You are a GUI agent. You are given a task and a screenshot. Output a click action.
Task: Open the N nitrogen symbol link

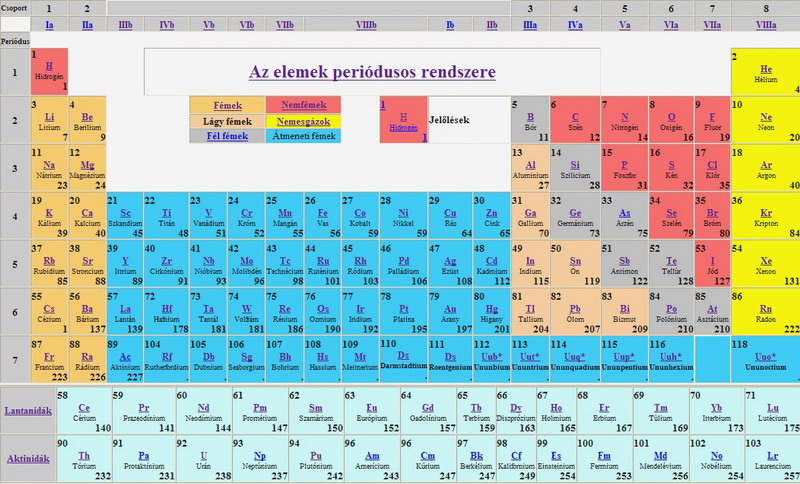tap(624, 117)
